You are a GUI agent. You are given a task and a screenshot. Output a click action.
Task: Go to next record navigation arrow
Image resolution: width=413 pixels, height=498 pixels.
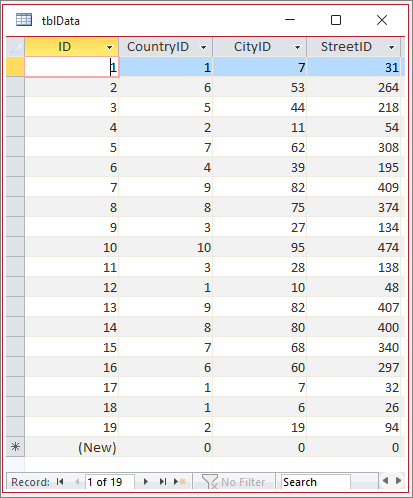tap(146, 482)
